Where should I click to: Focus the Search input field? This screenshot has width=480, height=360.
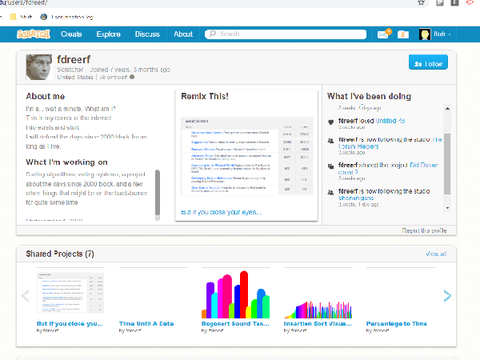coord(286,34)
